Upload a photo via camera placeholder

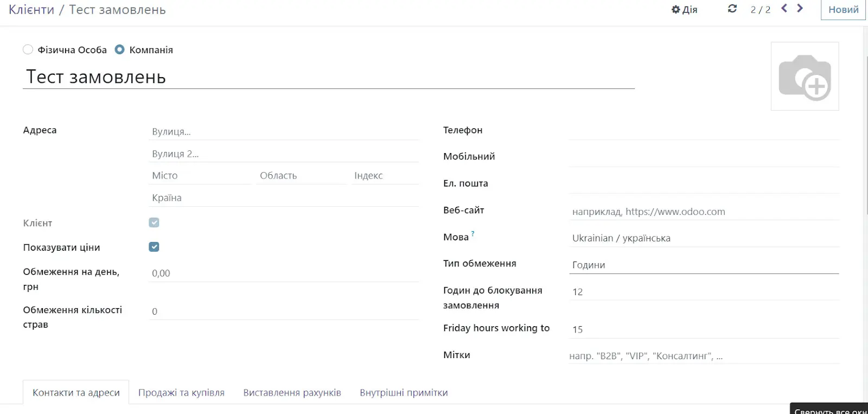(x=805, y=77)
